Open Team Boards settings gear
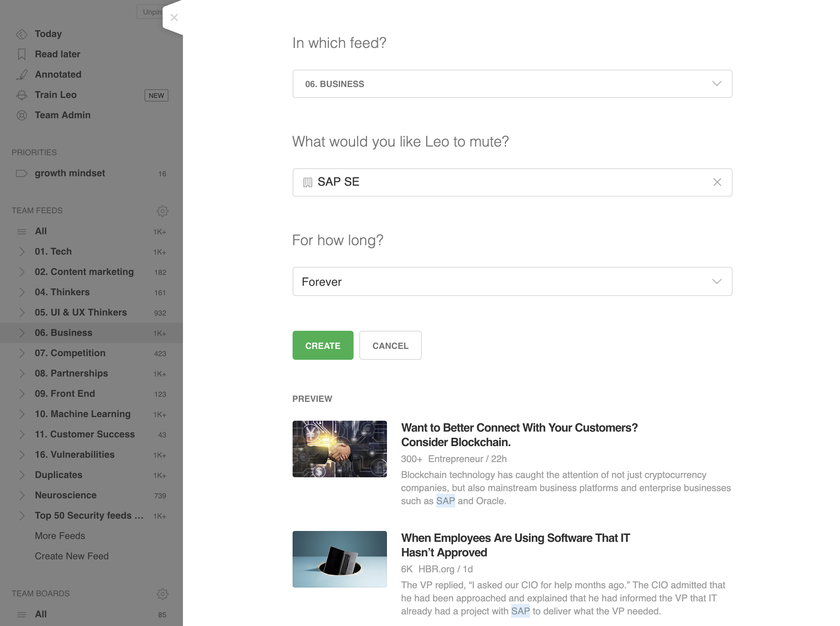The width and height of the screenshot is (840, 626). tap(162, 594)
